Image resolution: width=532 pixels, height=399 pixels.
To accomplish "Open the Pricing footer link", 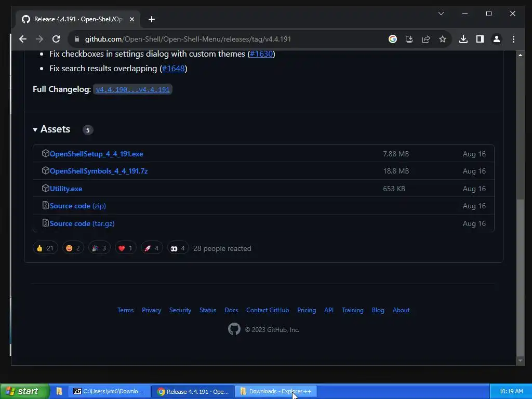I will click(x=307, y=310).
